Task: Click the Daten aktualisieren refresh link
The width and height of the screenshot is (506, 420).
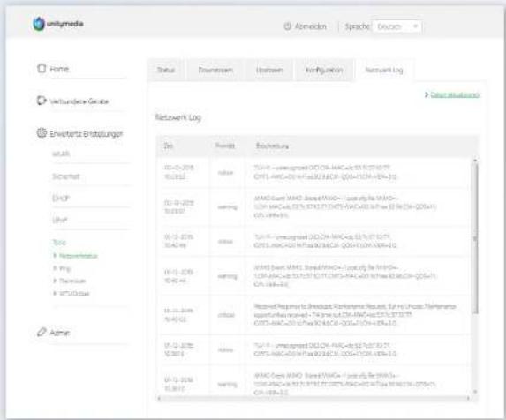Action: pos(455,94)
